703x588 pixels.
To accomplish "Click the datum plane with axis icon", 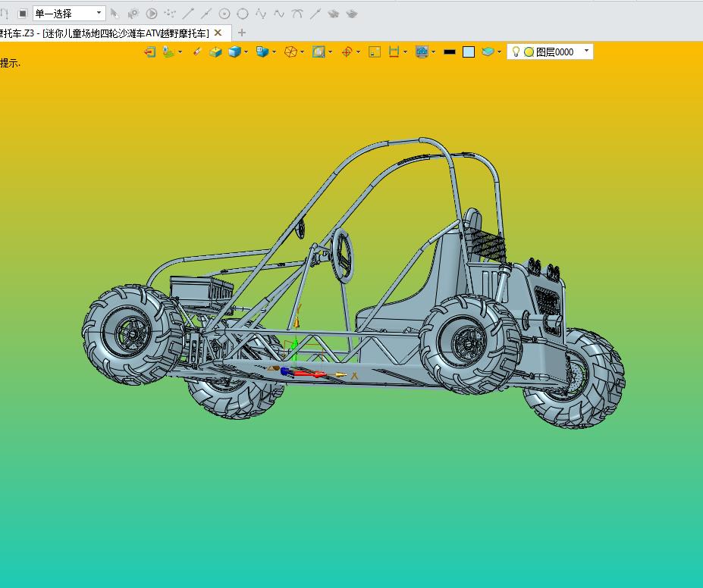I will (168, 52).
